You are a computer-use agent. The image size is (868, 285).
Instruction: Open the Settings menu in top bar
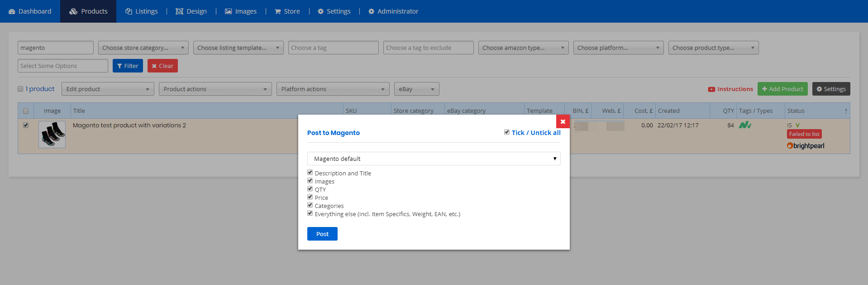[x=334, y=11]
